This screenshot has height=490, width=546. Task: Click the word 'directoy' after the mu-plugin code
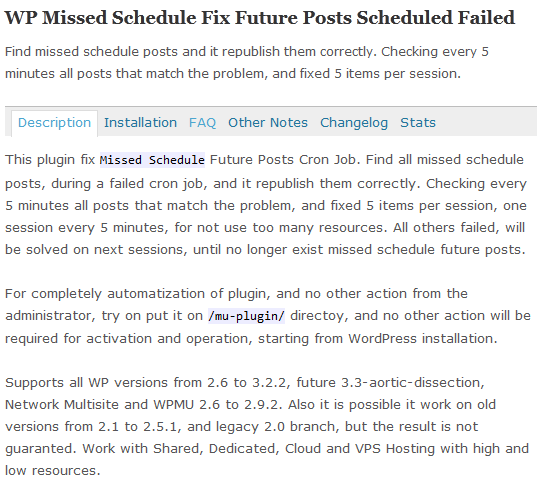319,316
